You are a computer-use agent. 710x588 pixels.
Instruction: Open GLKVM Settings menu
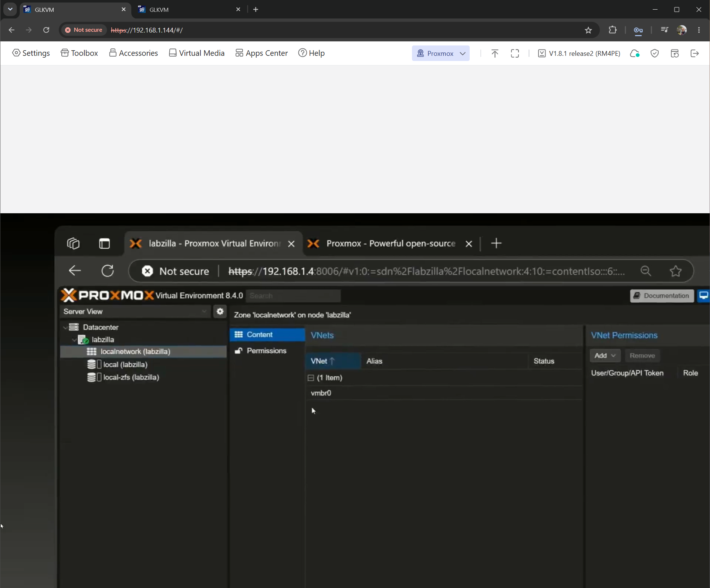pyautogui.click(x=31, y=53)
